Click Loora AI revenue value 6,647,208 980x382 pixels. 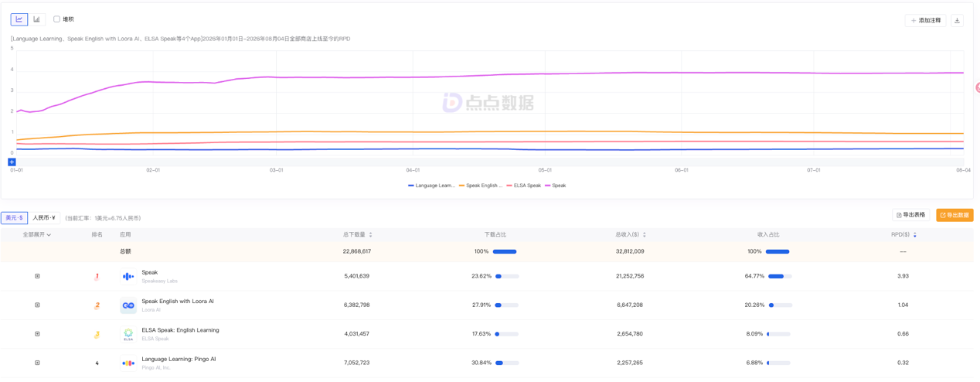(630, 305)
